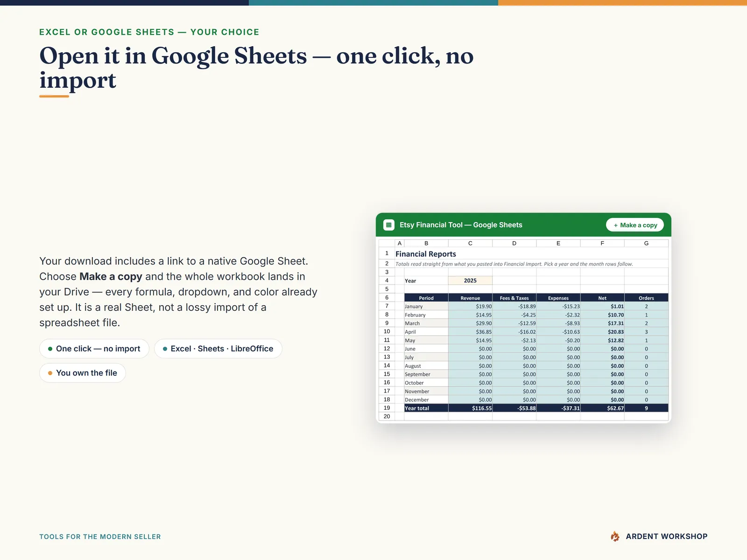747x560 pixels.
Task: Click January fees -$18.89
Action: coord(514,306)
